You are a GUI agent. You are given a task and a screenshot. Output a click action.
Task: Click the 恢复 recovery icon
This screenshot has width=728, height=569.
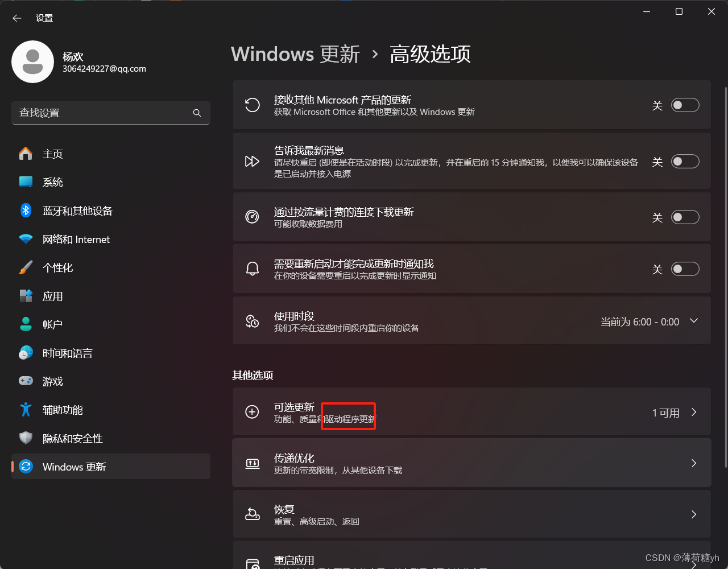[252, 514]
